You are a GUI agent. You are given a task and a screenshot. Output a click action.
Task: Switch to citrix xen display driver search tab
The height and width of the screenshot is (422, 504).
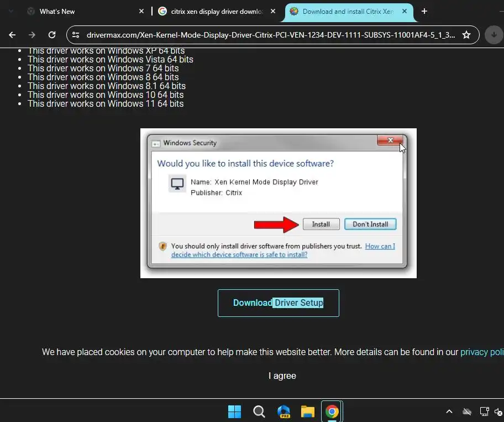(217, 11)
